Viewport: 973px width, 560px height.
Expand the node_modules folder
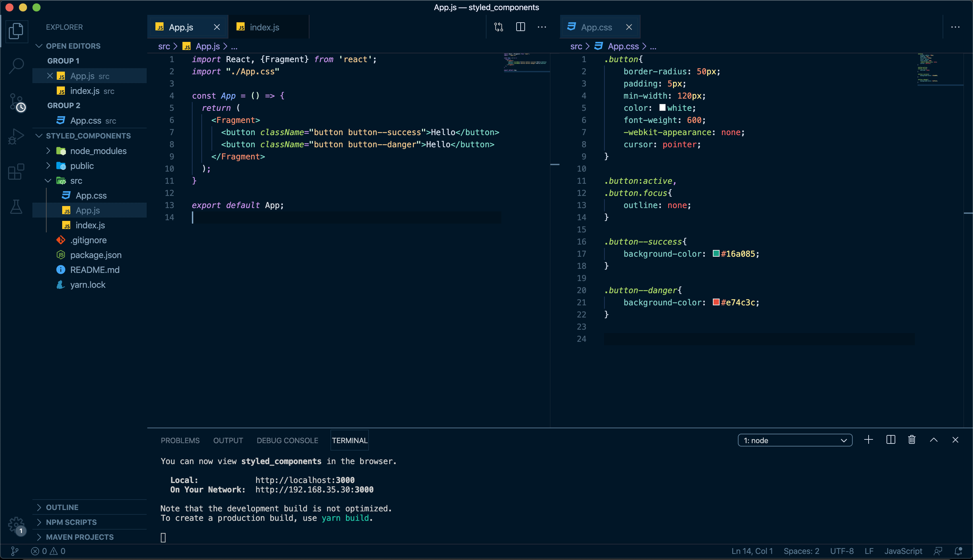coord(98,151)
